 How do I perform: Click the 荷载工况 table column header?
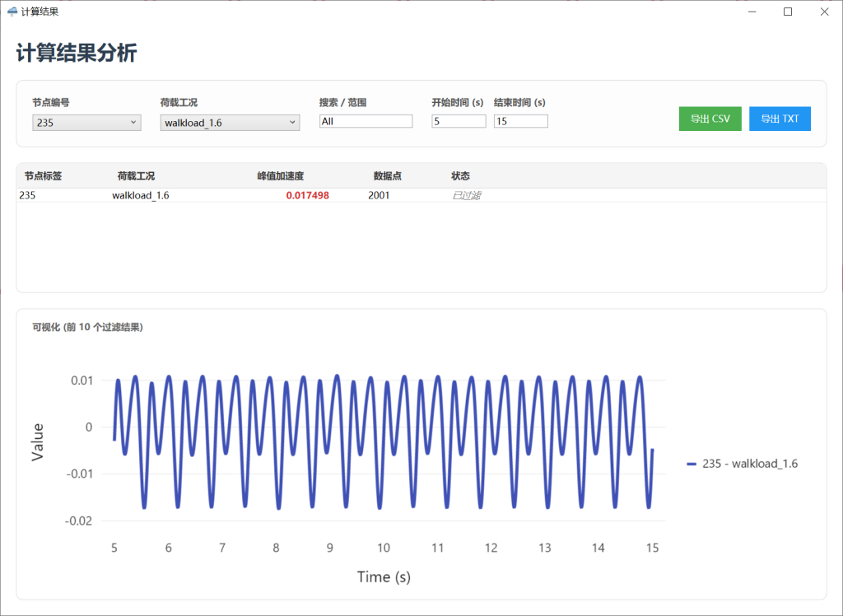[x=136, y=176]
